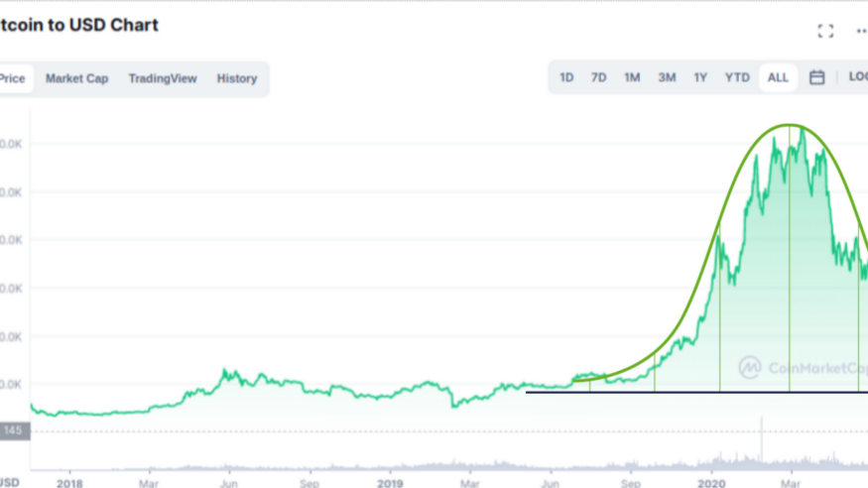Open the calendar date range picker

[816, 77]
